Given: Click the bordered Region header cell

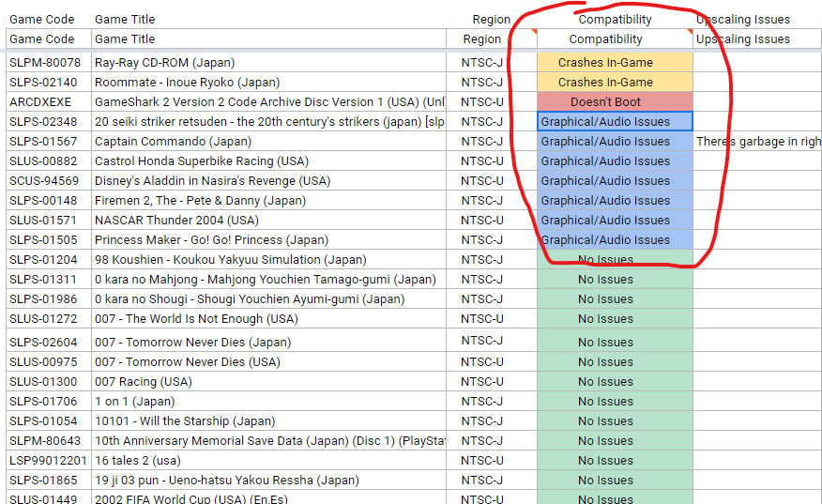Looking at the screenshot, I should tap(481, 39).
